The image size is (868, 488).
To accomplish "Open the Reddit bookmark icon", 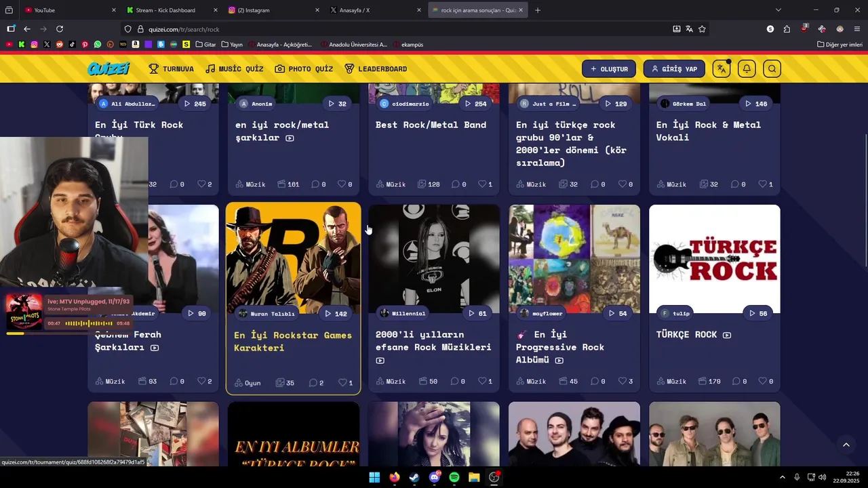I will [x=60, y=45].
